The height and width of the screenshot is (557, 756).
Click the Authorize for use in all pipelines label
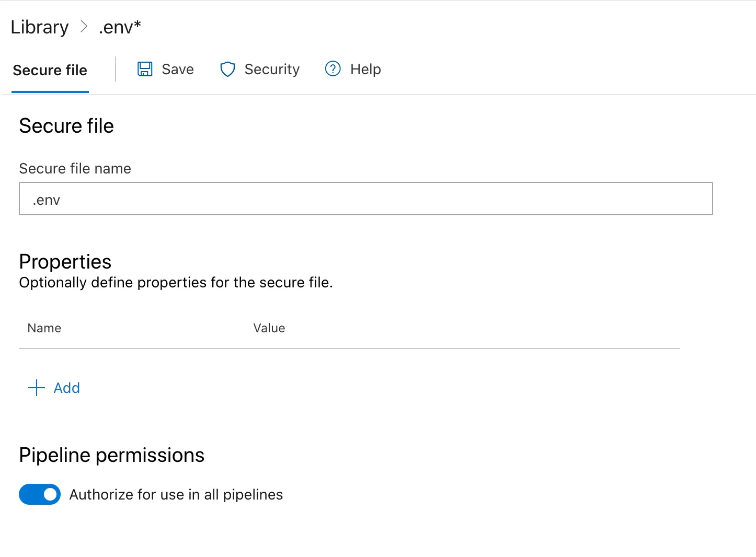point(176,495)
